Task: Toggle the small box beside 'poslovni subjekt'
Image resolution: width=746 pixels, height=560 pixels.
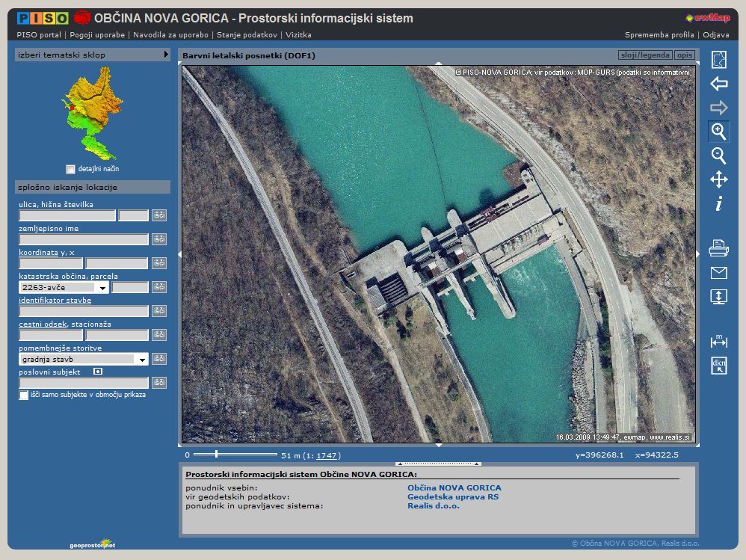Action: 98,371
